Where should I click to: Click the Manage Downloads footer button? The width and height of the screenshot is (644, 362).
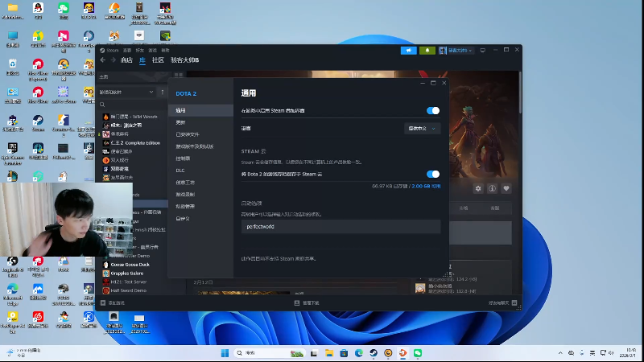tap(307, 303)
